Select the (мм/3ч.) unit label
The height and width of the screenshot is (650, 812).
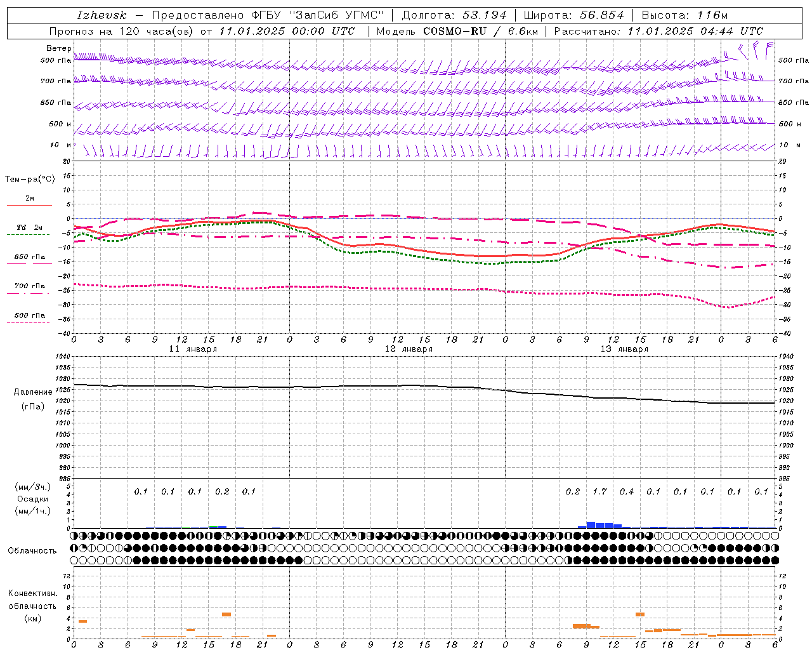[x=32, y=487]
